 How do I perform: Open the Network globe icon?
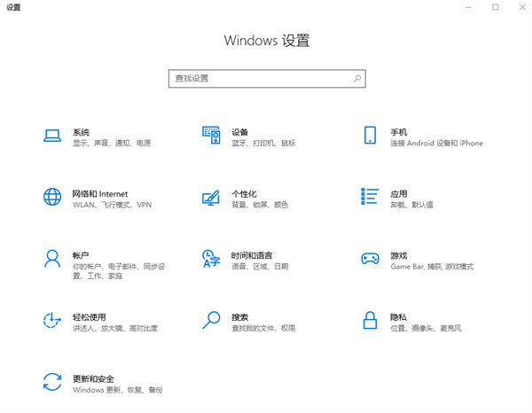click(52, 197)
